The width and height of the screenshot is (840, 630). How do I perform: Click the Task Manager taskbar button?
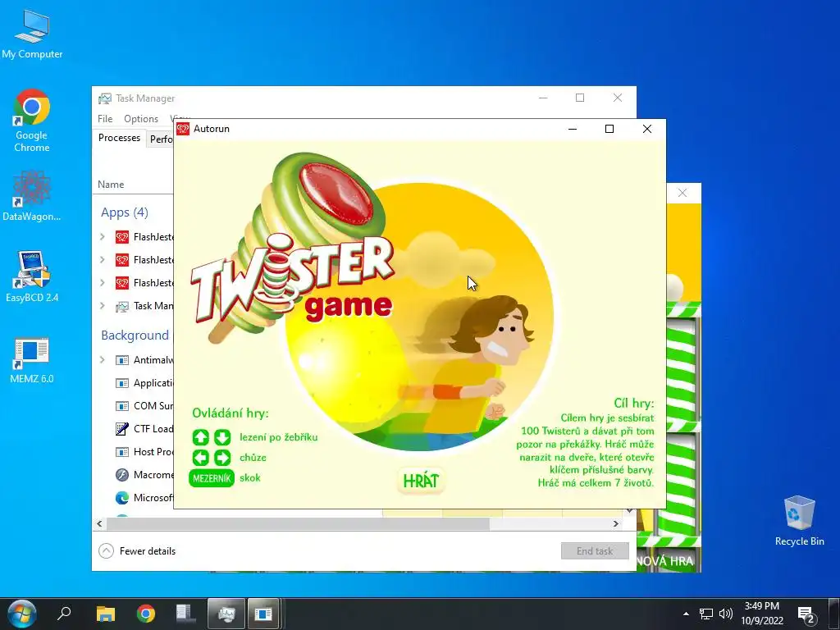click(x=226, y=614)
